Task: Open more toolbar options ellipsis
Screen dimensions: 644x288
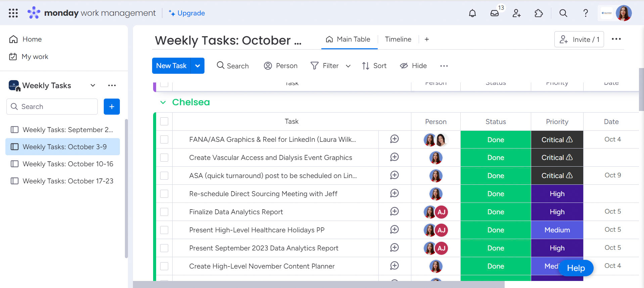Action: pyautogui.click(x=444, y=66)
